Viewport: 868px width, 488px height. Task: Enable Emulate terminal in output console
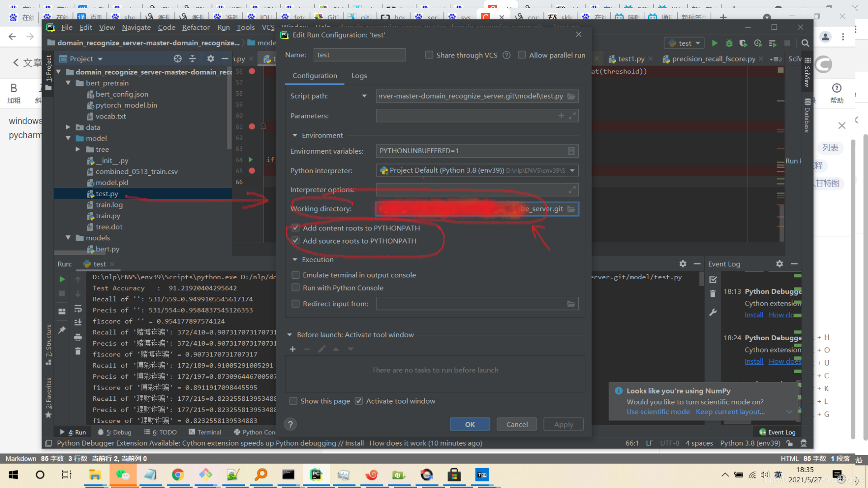[x=296, y=275]
